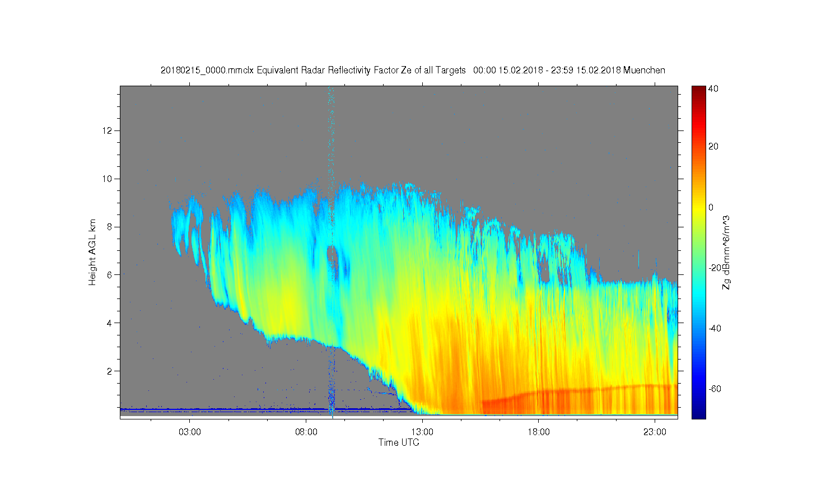
Task: Click the height axis tick label 6
Action: coord(111,274)
